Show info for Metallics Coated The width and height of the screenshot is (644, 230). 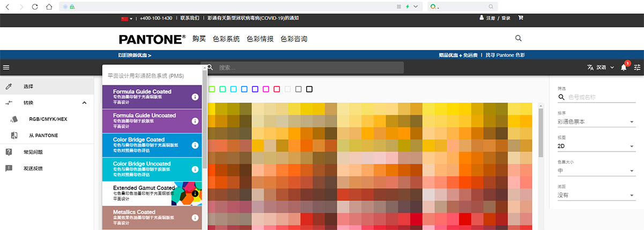[195, 218]
